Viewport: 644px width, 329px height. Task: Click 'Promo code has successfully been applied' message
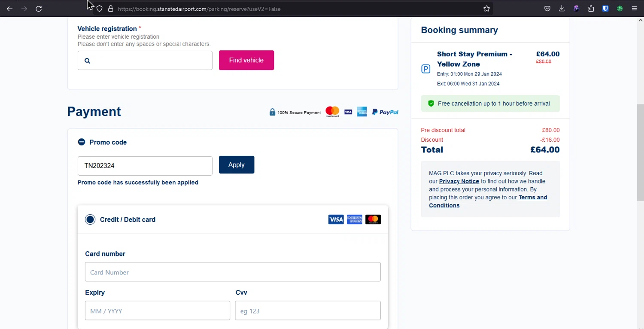pos(138,183)
